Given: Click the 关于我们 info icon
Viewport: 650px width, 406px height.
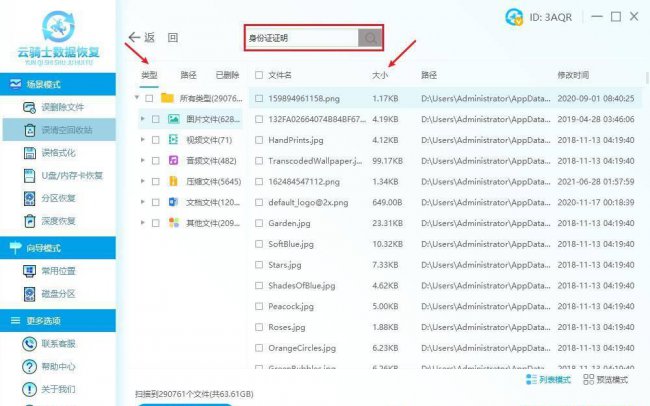Looking at the screenshot, I should (x=29, y=389).
